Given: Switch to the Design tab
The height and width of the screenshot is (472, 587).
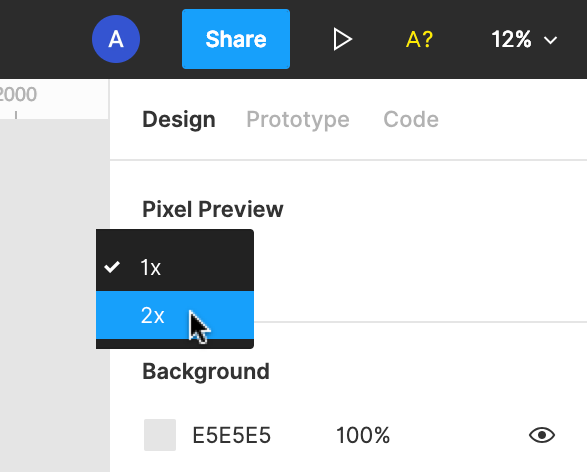Looking at the screenshot, I should (x=179, y=119).
